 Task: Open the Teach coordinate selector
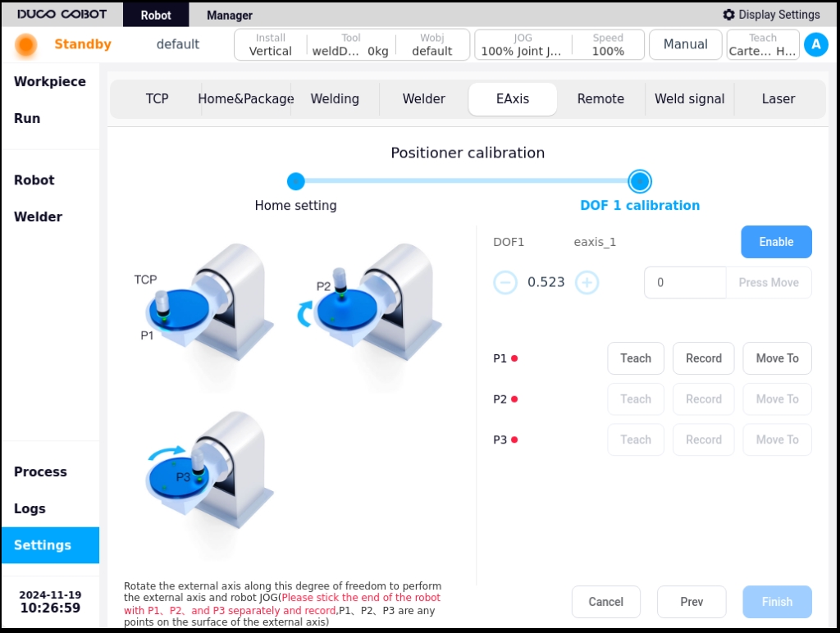coord(763,44)
